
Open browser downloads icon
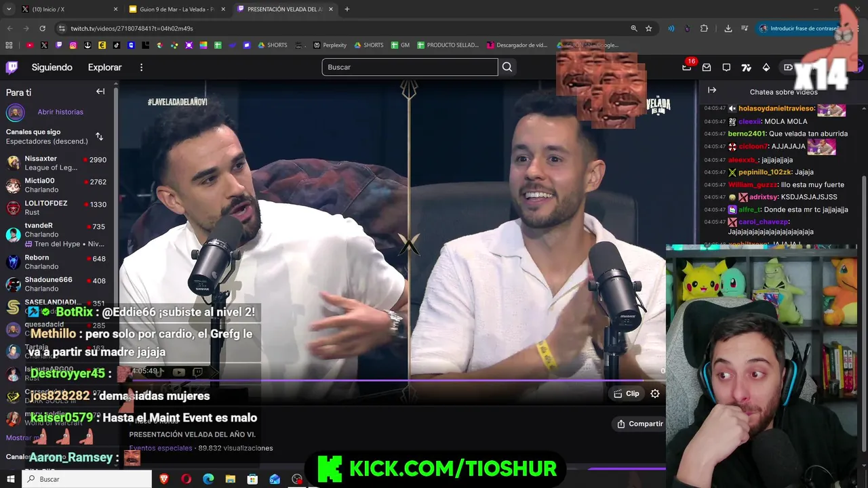728,28
